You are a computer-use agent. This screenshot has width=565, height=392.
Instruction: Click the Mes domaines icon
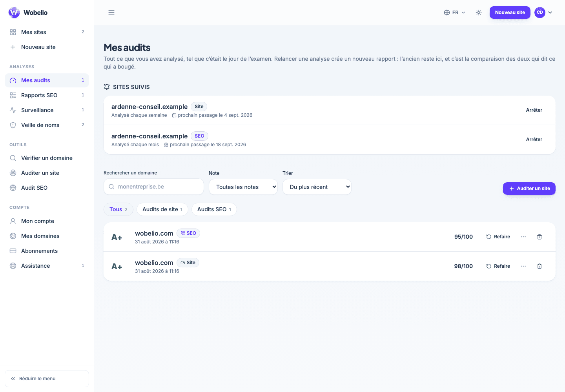[x=13, y=236]
